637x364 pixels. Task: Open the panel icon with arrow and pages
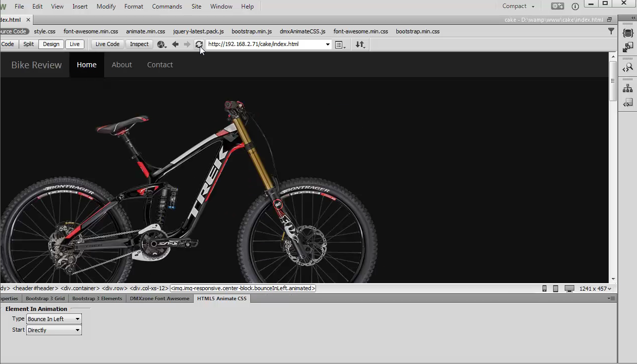point(628,48)
